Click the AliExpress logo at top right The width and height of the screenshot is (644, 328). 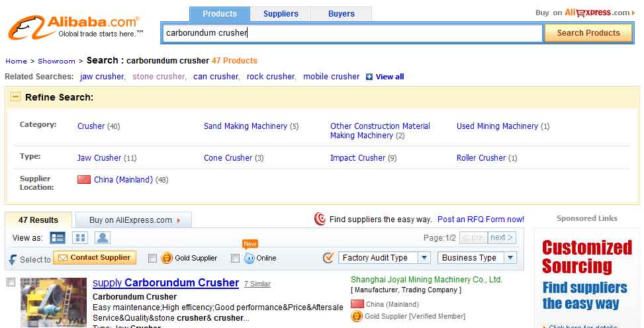pos(596,13)
